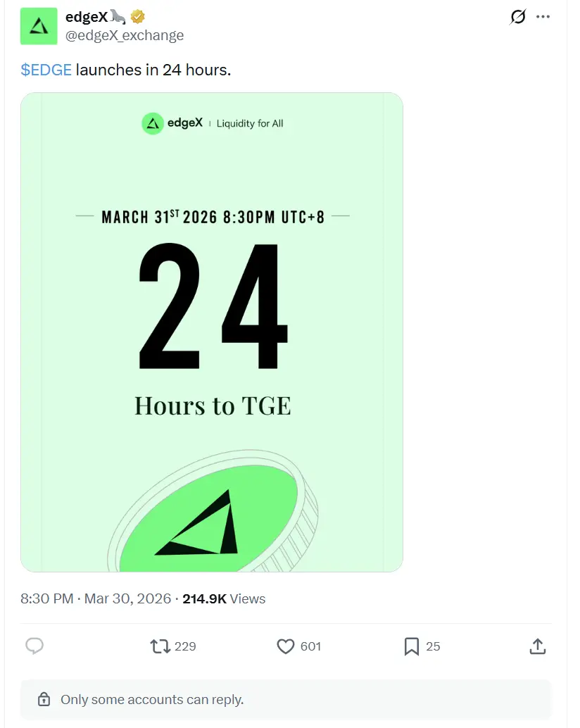Click the gold verified badge
Image resolution: width=580 pixels, height=728 pixels.
139,18
